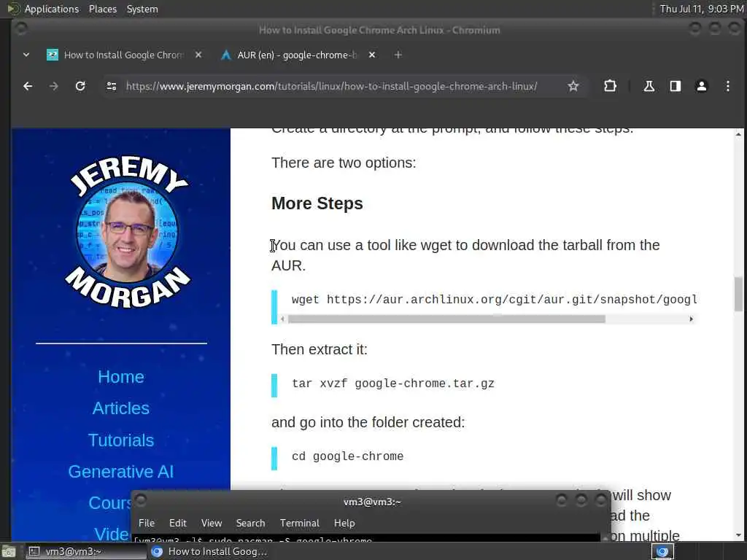Click the terminal window title vm3@vm3:~
Screen dimensions: 747x560
(x=372, y=502)
